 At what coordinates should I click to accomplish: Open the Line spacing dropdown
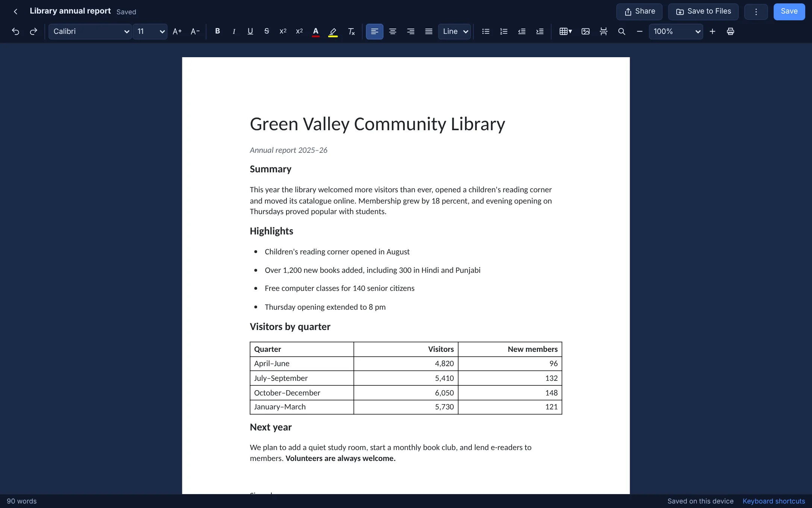(454, 32)
